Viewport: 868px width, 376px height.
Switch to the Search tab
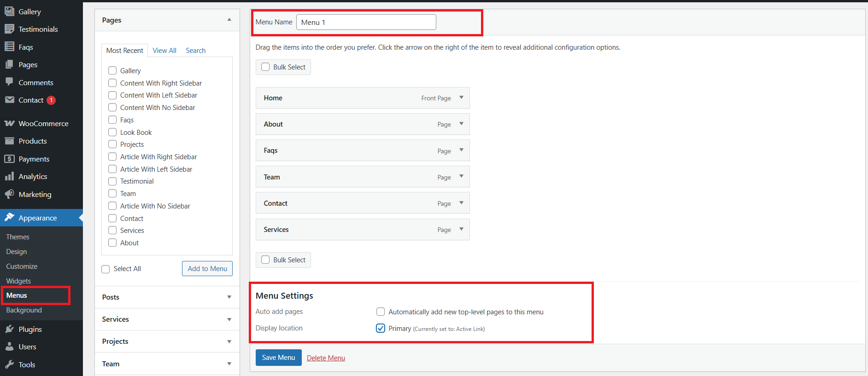click(x=196, y=51)
